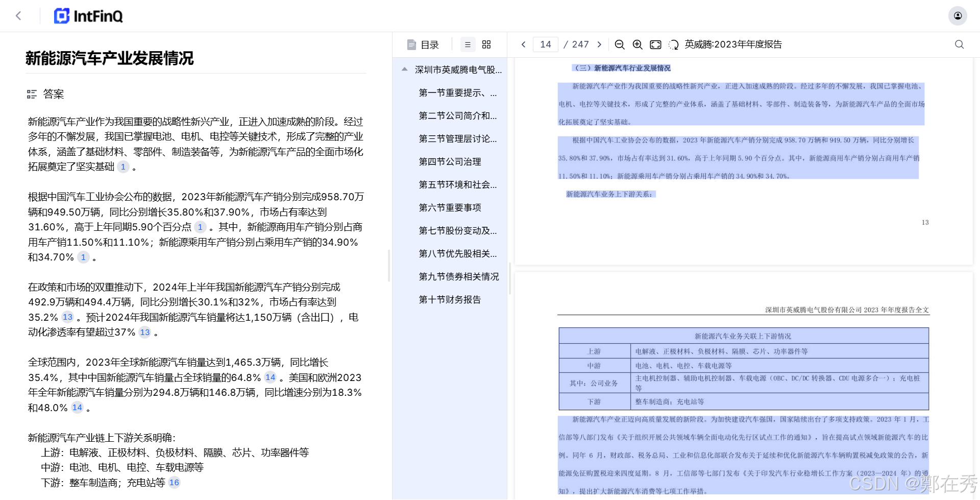The image size is (980, 500).
Task: Fit the PDF page to width
Action: [x=655, y=44]
